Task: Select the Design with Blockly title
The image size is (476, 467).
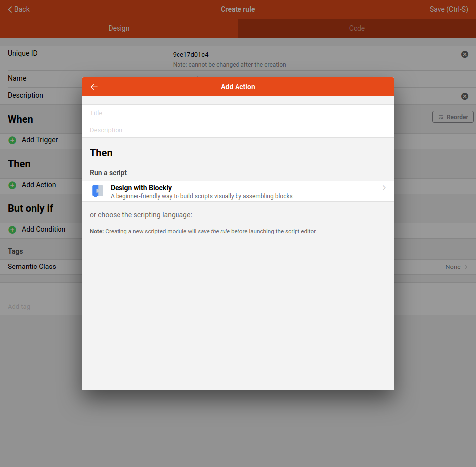Action: point(141,188)
